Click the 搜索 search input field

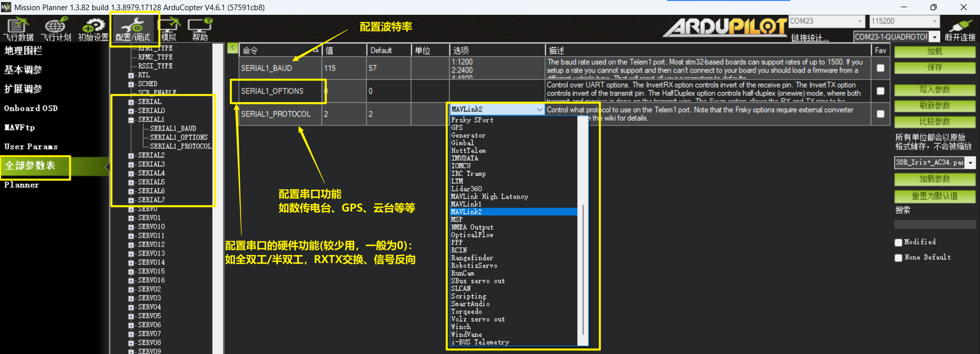934,224
